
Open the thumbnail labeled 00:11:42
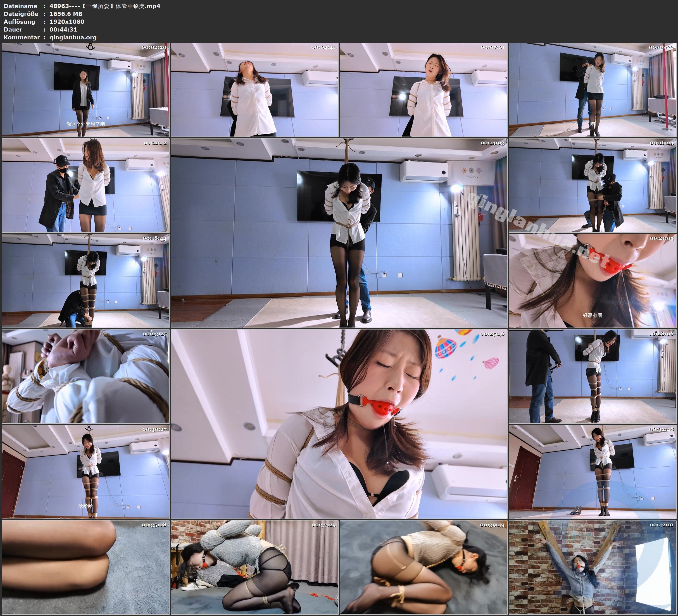tap(85, 185)
